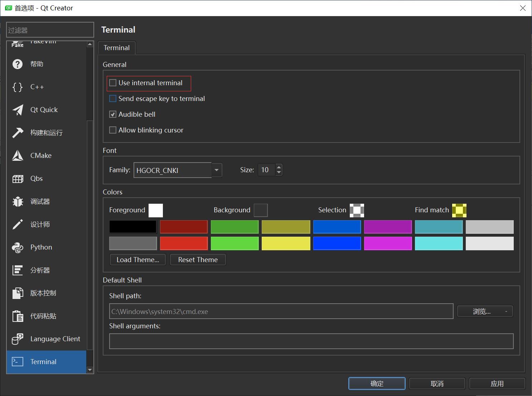This screenshot has width=532, height=396.
Task: Enable Use internal terminal checkbox
Action: pos(113,83)
